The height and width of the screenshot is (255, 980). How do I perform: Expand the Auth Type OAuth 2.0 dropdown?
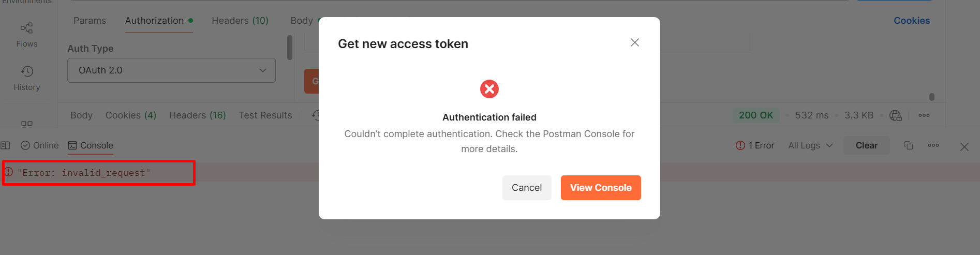[171, 70]
